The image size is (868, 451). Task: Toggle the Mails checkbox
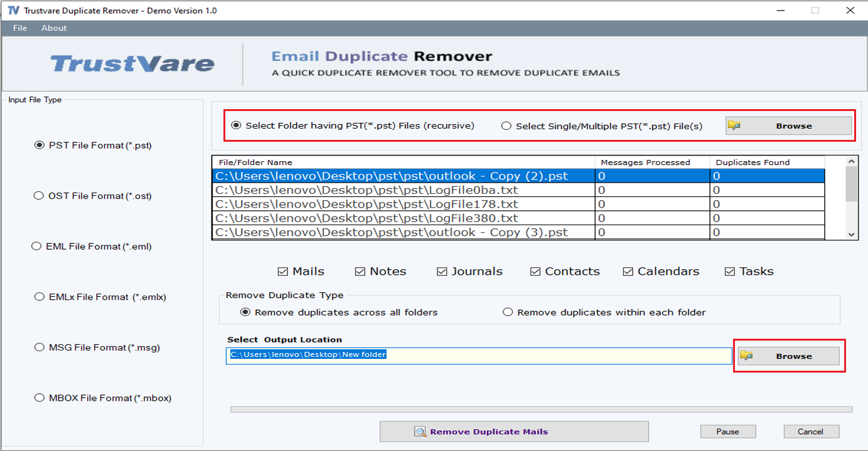tap(301, 272)
